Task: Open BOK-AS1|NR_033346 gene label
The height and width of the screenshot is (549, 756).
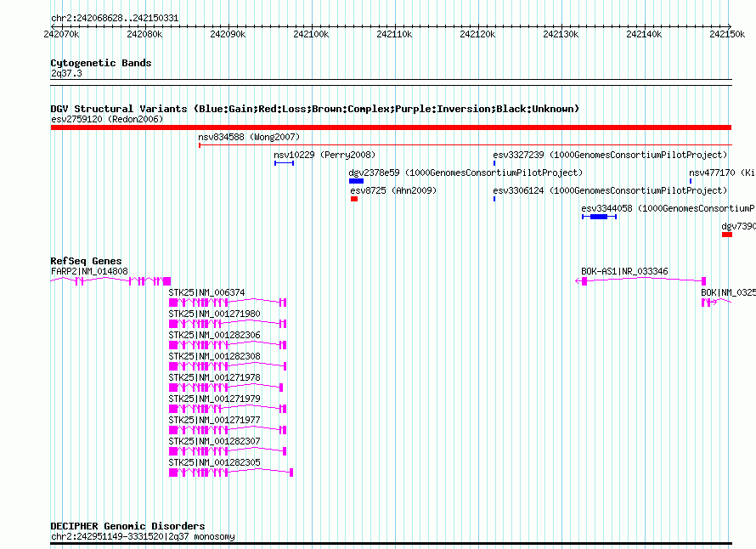Action: click(x=624, y=272)
